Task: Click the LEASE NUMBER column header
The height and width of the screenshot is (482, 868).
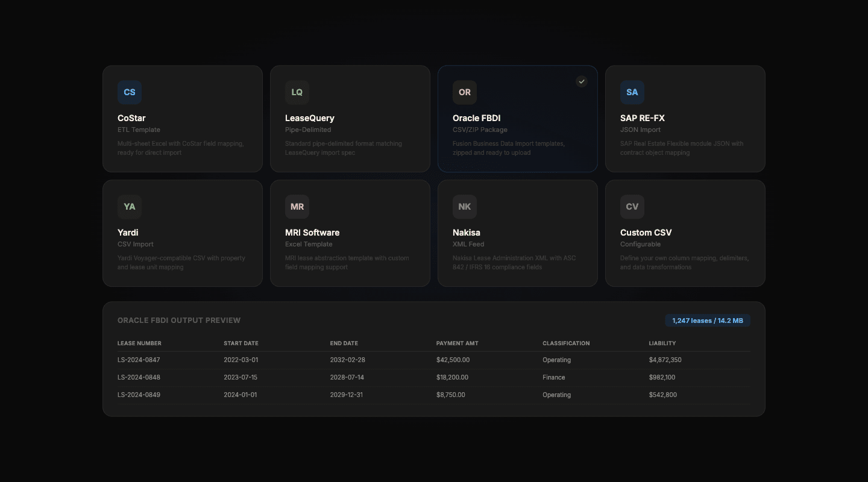Action: (139, 343)
